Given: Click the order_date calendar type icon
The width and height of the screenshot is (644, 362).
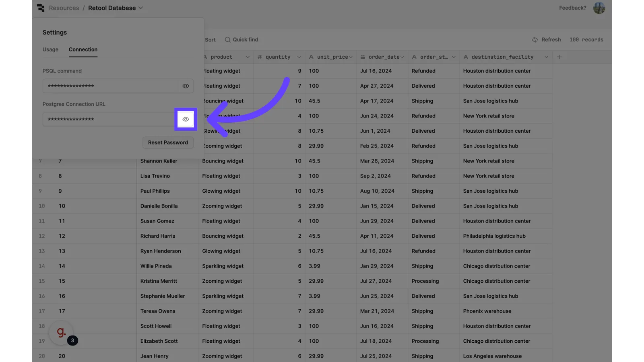Looking at the screenshot, I should (363, 57).
